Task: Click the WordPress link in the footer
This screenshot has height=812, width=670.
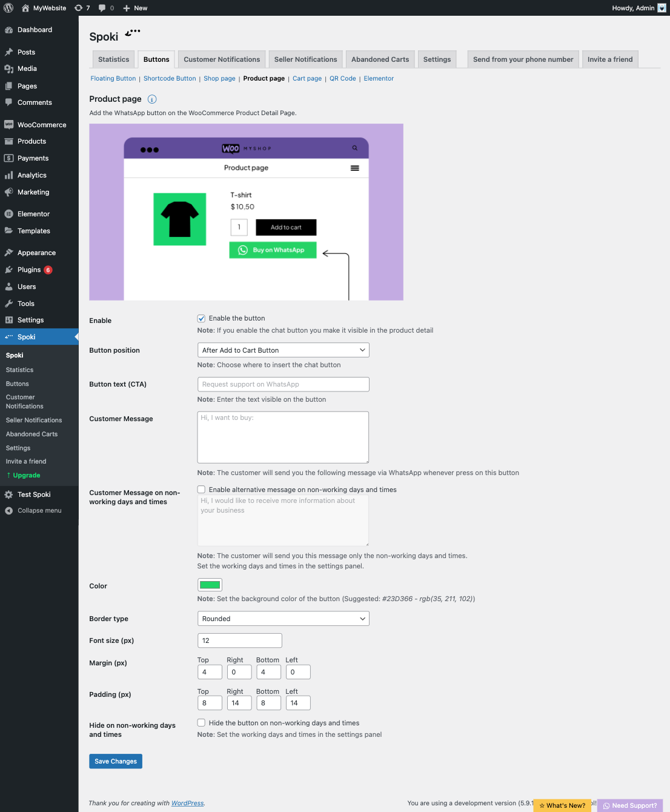Action: (x=187, y=804)
